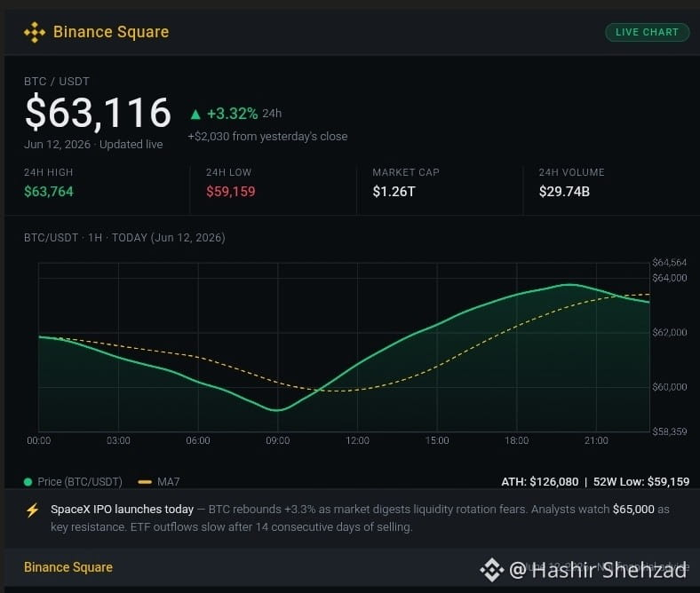Click the $58,359 y-axis label

(669, 431)
